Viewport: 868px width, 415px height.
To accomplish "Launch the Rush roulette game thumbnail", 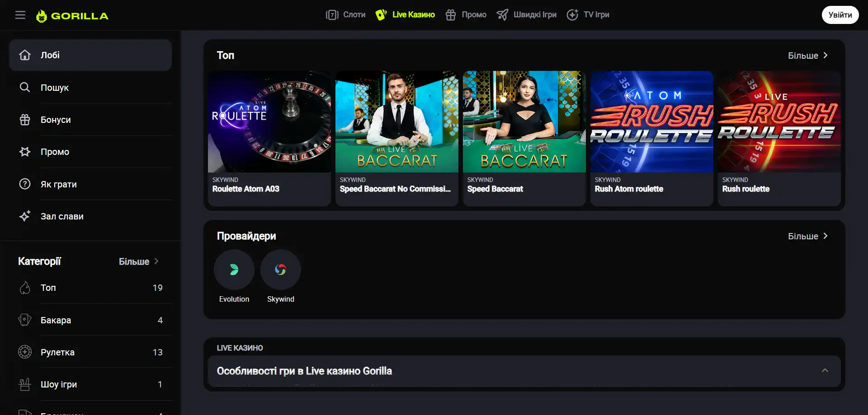I will click(x=779, y=122).
